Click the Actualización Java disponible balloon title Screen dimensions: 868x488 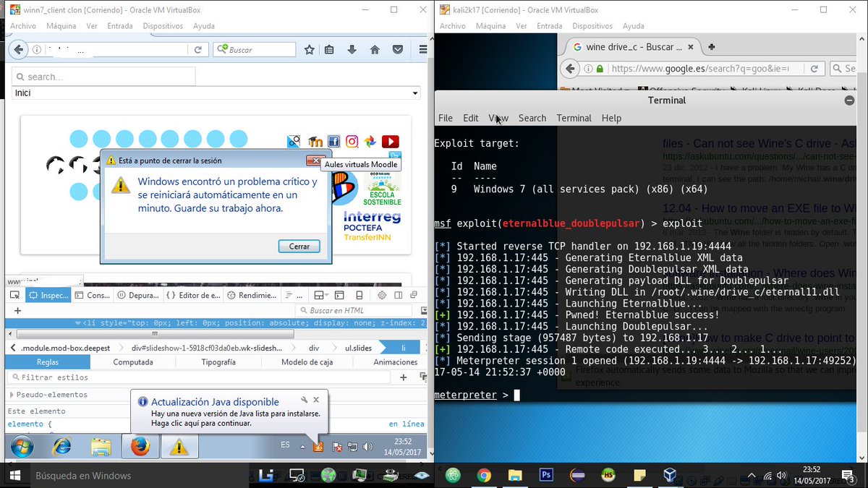pyautogui.click(x=215, y=402)
